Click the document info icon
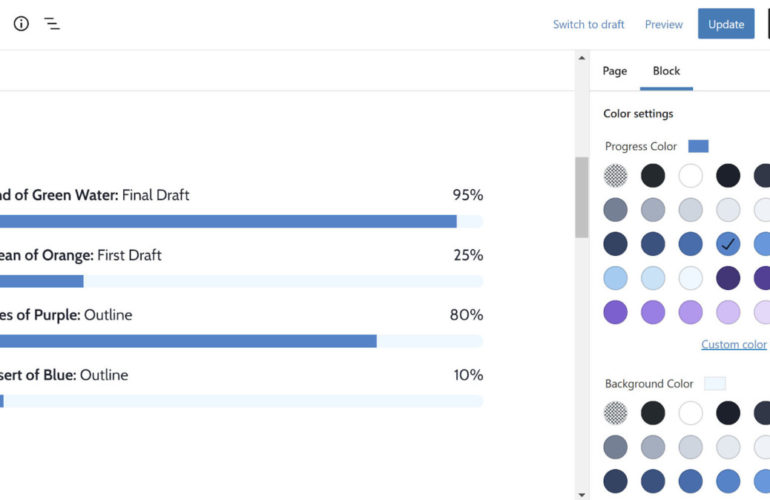This screenshot has height=500, width=770. click(x=21, y=24)
